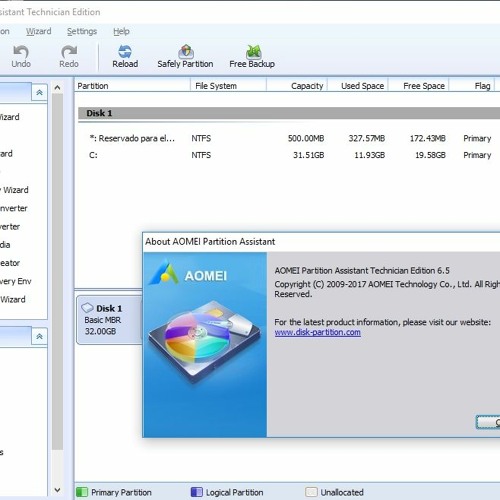Sort by the Capacity column header
Viewport: 500px width, 500px height.
click(x=297, y=86)
